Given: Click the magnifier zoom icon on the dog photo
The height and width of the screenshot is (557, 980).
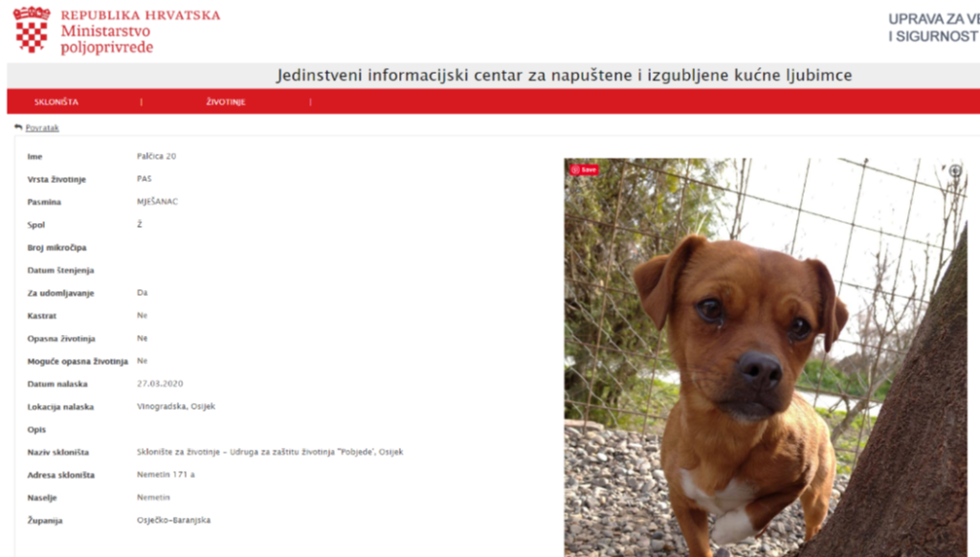Looking at the screenshot, I should tap(955, 170).
